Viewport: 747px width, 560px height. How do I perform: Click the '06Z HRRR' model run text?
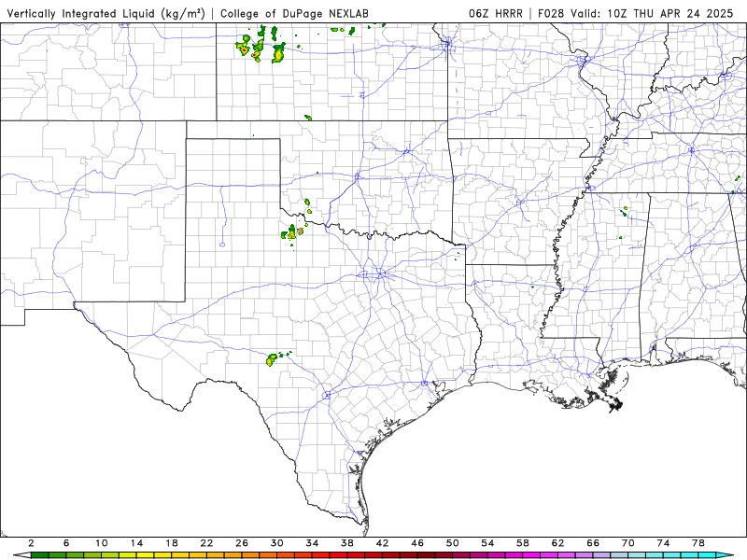pos(496,13)
